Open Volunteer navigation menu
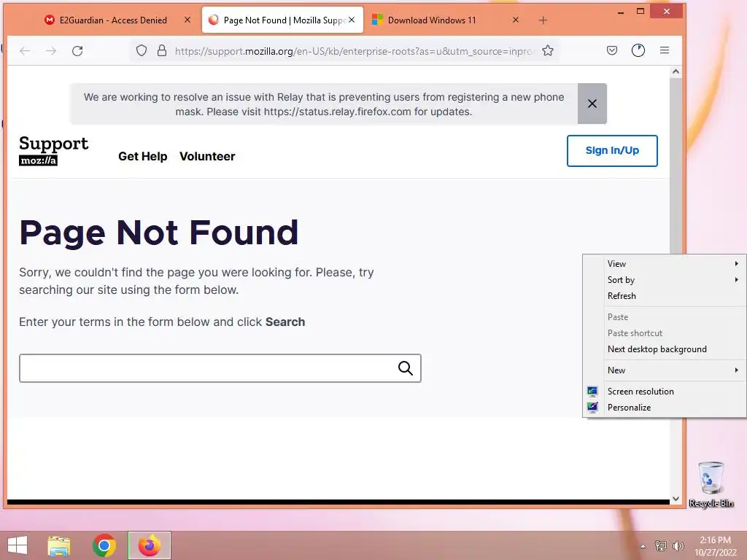The width and height of the screenshot is (747, 560). point(207,156)
